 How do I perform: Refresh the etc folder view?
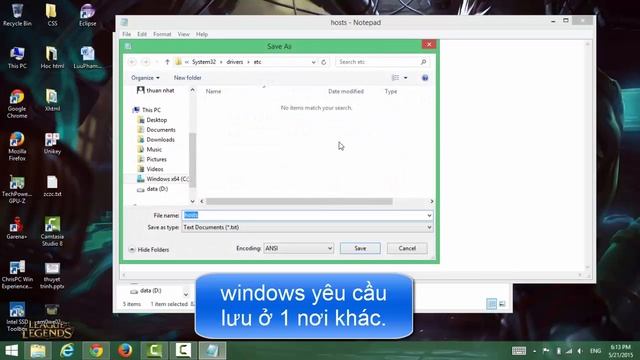coord(324,62)
